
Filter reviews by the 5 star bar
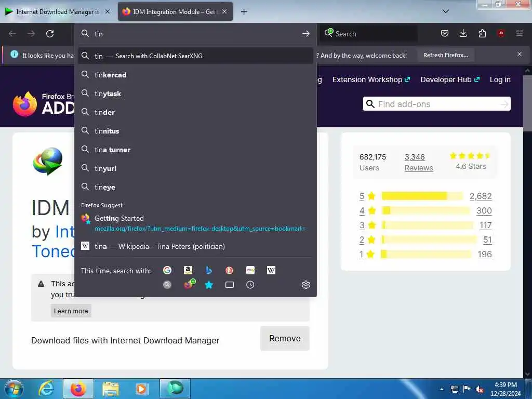click(x=422, y=196)
